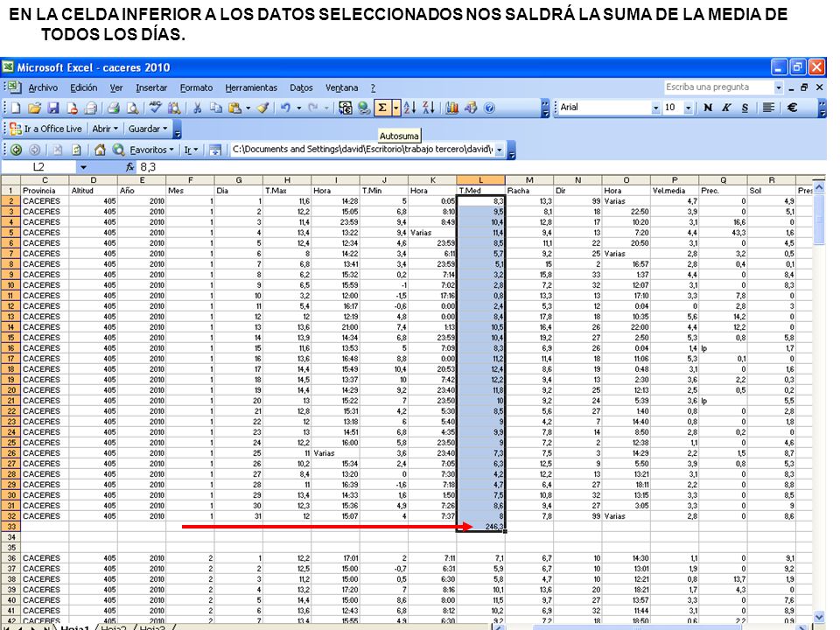The height and width of the screenshot is (630, 840).
Task: Open the Favoritos dropdown
Action: click(x=151, y=150)
